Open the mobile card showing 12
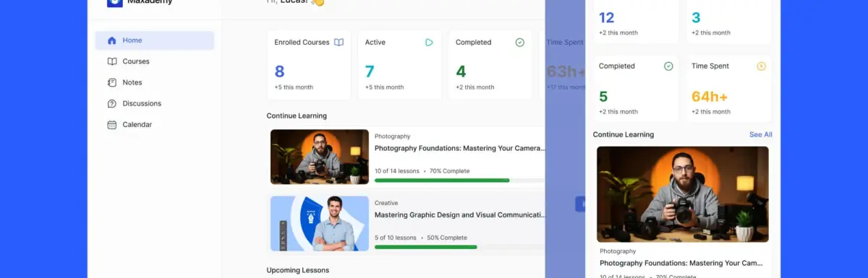This screenshot has width=868, height=278. coord(636,22)
